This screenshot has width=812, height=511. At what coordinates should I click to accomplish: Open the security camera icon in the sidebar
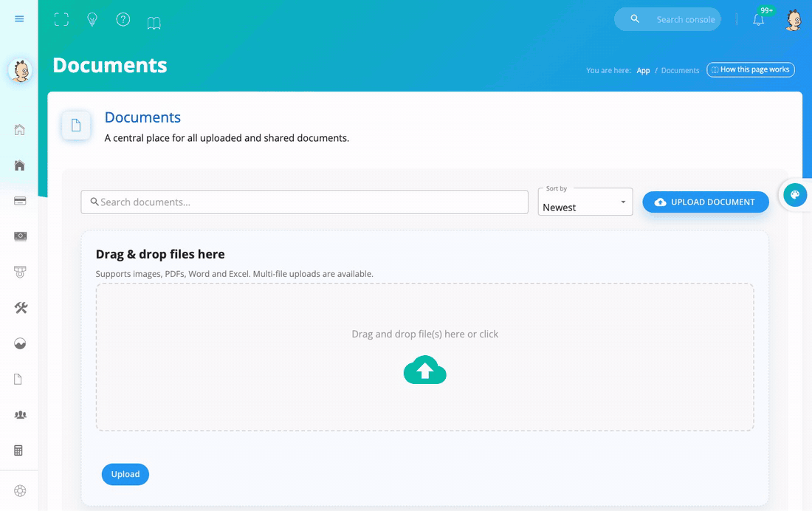point(20,272)
